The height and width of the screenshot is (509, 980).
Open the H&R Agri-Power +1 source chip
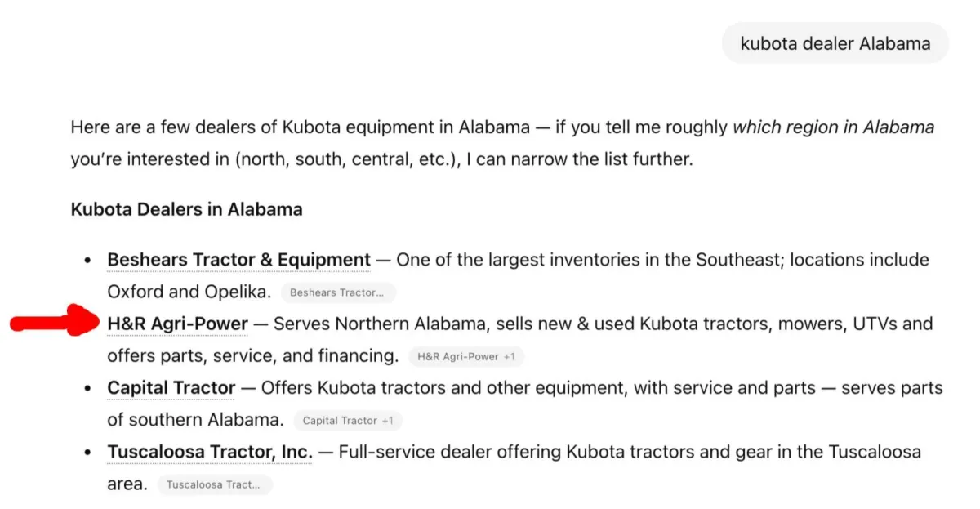[466, 356]
